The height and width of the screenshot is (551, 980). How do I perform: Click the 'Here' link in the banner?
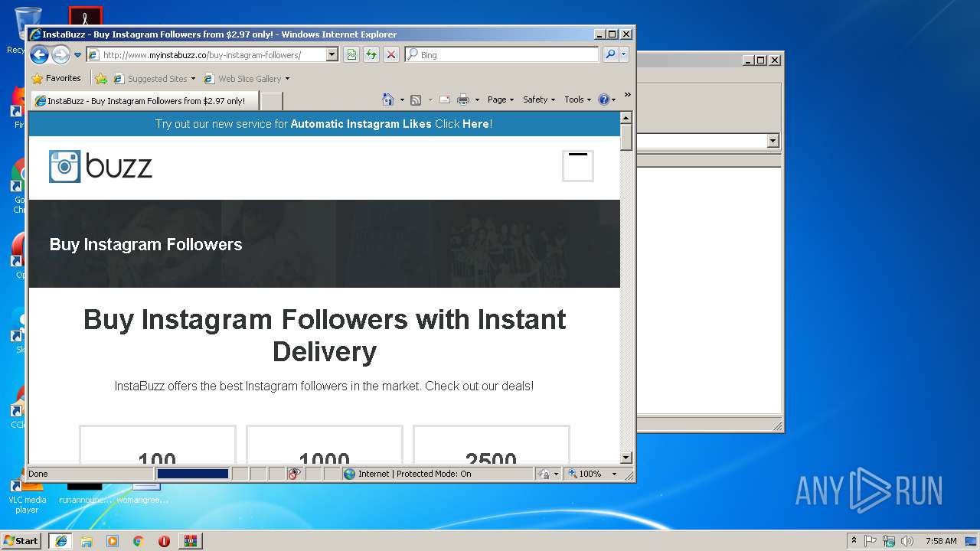[475, 124]
